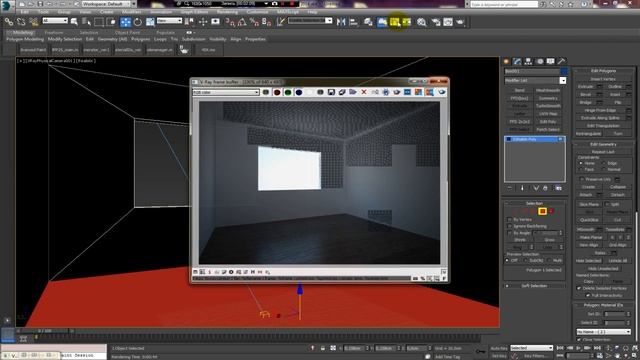Enable the Ignore Backfacing checkbox
The height and width of the screenshot is (360, 640).
pos(509,226)
